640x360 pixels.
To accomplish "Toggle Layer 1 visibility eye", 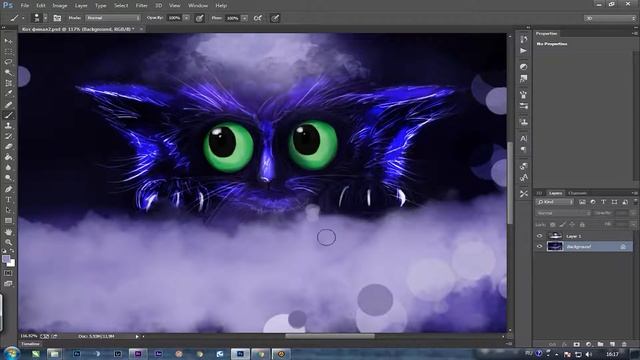I will pyautogui.click(x=540, y=236).
